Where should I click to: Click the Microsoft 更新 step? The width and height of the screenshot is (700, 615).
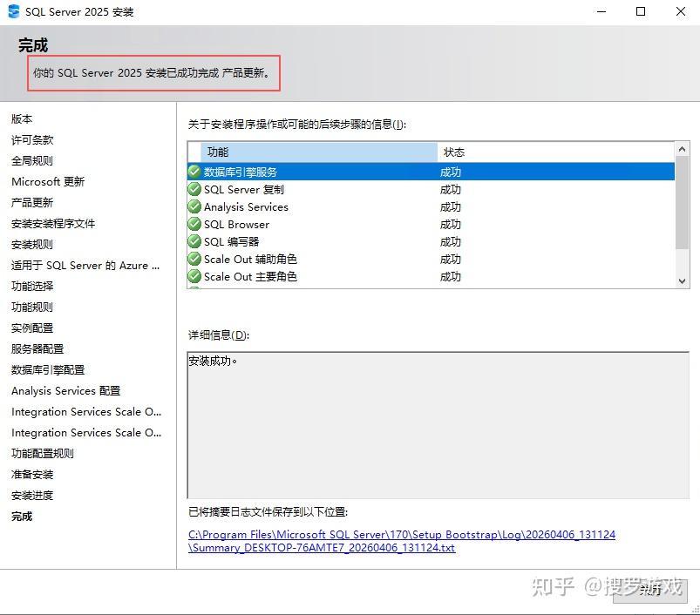pos(48,181)
